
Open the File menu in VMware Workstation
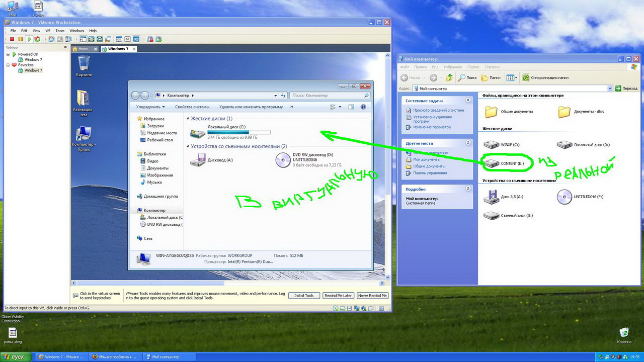[x=14, y=31]
